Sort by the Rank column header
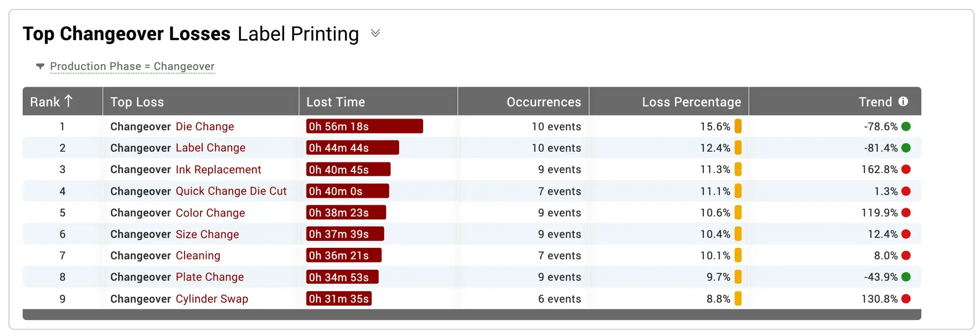Viewport: 980px width, 336px height. 63,101
